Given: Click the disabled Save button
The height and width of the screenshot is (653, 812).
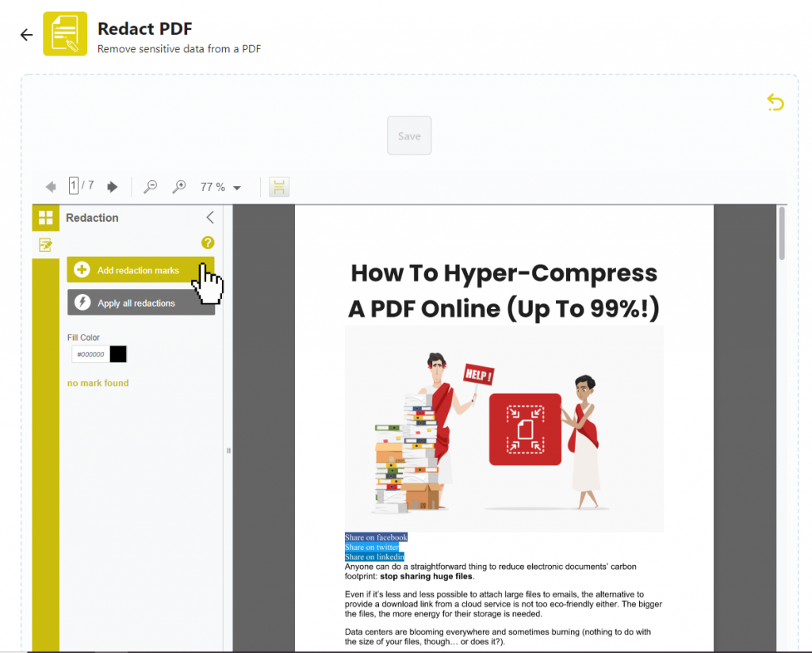Looking at the screenshot, I should pos(409,135).
